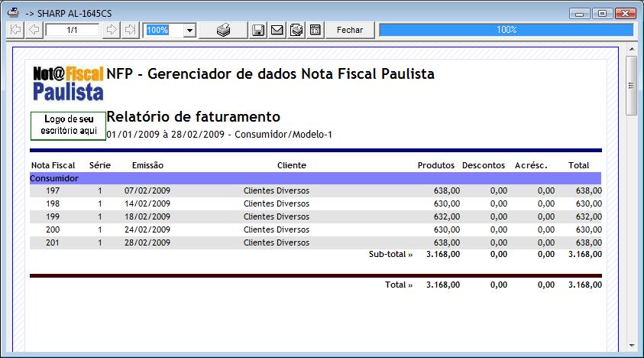
Task: Click the emission date 18/02/2009
Action: click(x=147, y=216)
